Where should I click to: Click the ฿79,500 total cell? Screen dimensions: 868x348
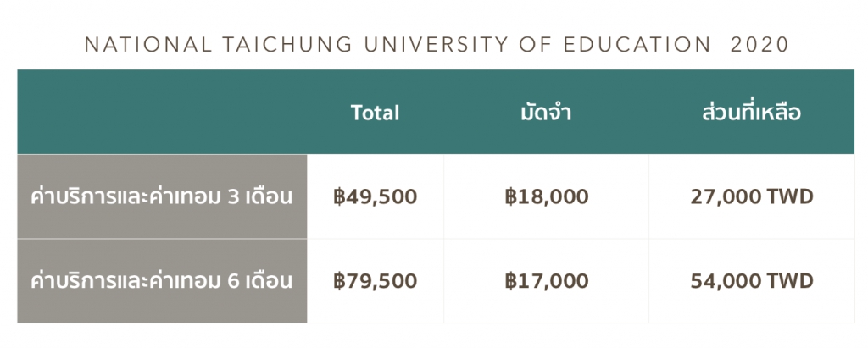(375, 281)
